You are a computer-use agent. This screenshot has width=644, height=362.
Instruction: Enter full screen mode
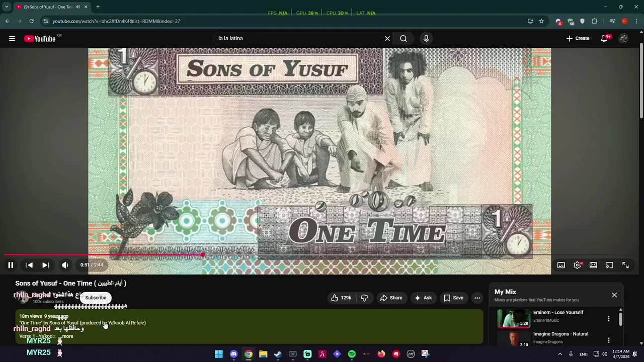(x=625, y=265)
